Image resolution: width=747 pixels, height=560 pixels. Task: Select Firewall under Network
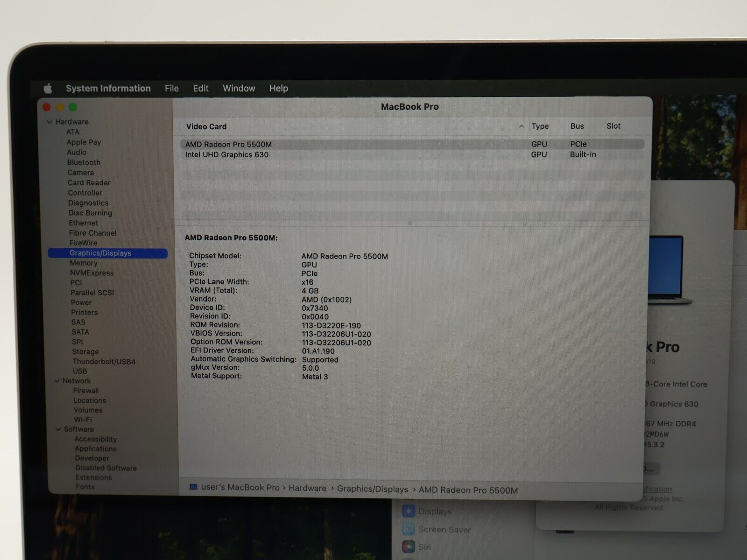click(86, 391)
